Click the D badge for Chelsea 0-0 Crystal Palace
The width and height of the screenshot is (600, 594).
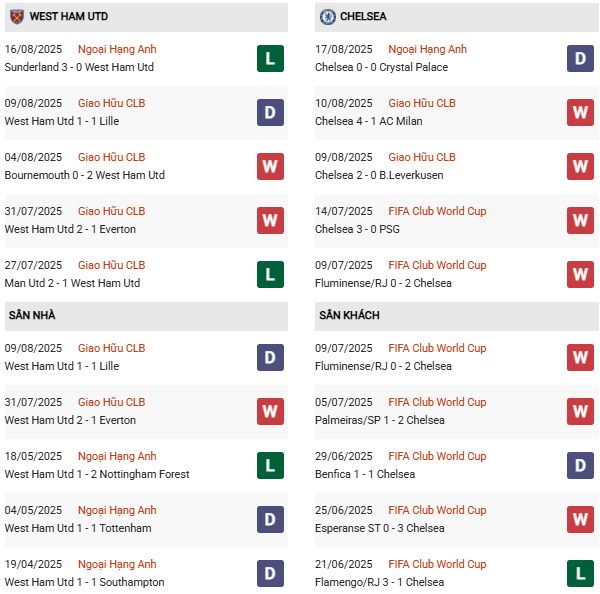pyautogui.click(x=580, y=59)
